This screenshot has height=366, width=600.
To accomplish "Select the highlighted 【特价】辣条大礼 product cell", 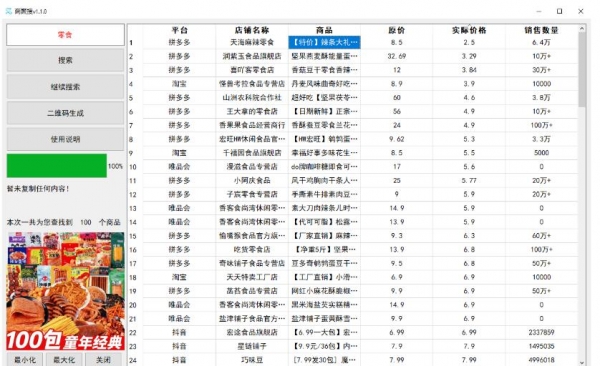I will [x=324, y=42].
